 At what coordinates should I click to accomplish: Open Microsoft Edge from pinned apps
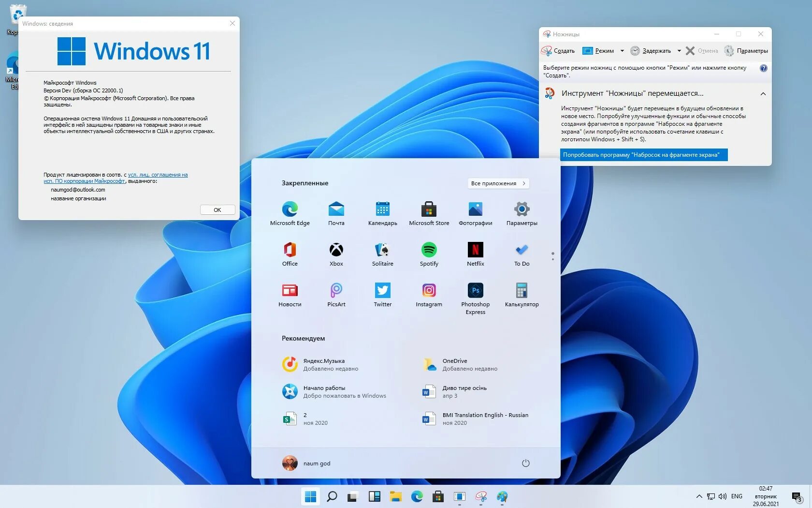pos(290,213)
